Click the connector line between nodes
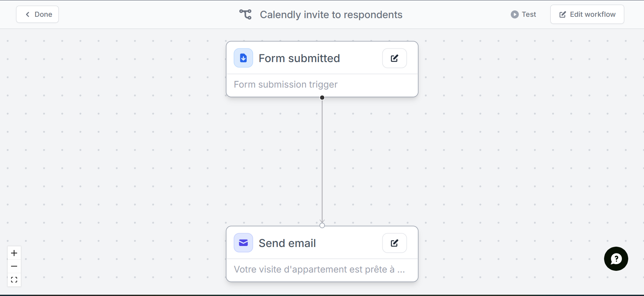The image size is (644, 296). (322, 161)
